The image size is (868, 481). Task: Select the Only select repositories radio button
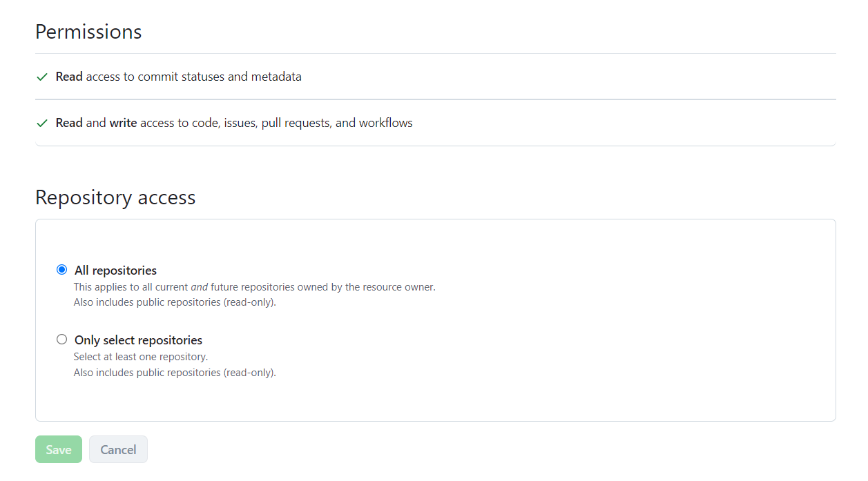click(62, 339)
